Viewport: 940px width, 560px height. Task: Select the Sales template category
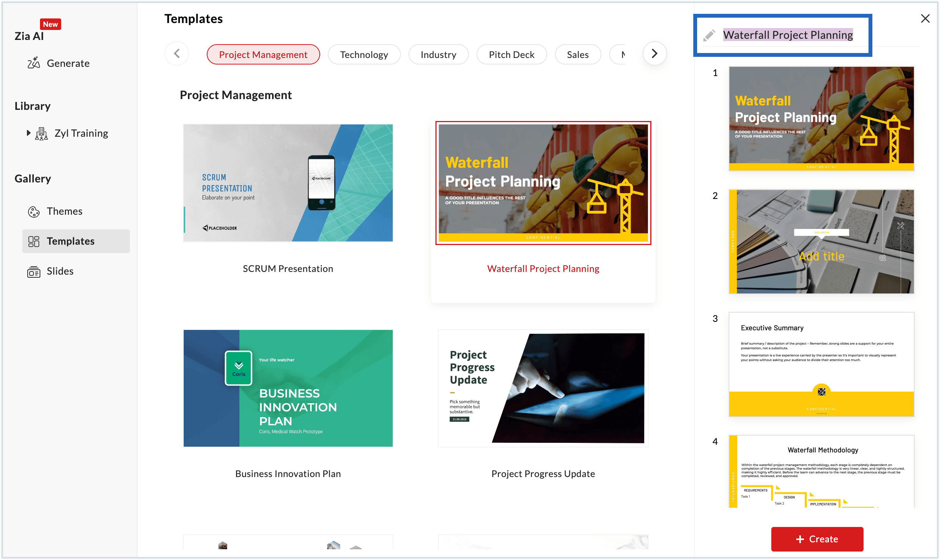coord(578,54)
